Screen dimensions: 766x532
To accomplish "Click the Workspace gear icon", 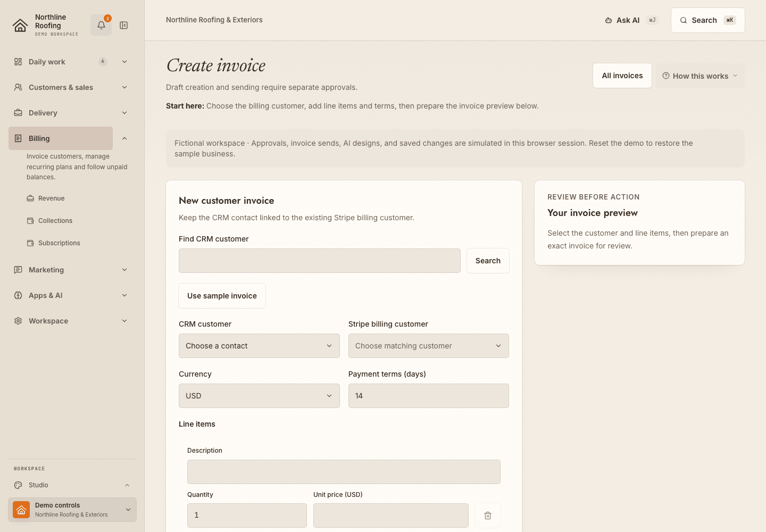I will tap(18, 321).
